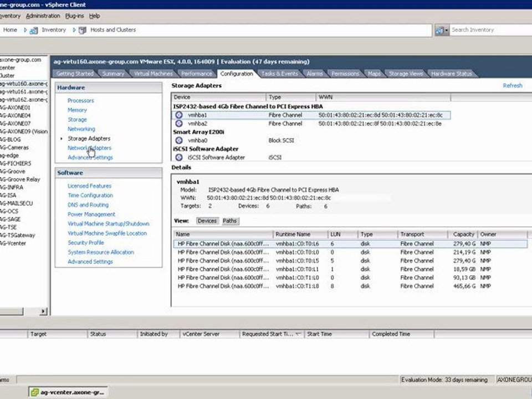The image size is (532, 399).
Task: Open the Networking hardware link
Action: [x=81, y=129]
